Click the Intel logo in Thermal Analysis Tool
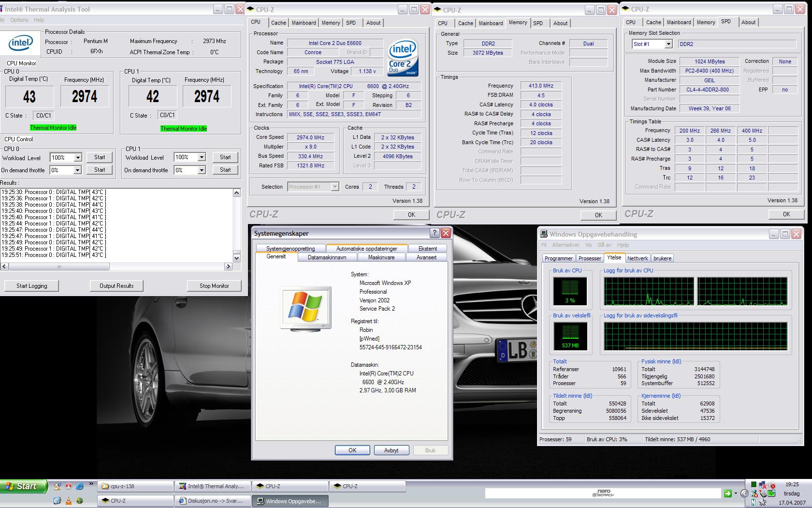The height and width of the screenshot is (508, 812). coord(20,44)
